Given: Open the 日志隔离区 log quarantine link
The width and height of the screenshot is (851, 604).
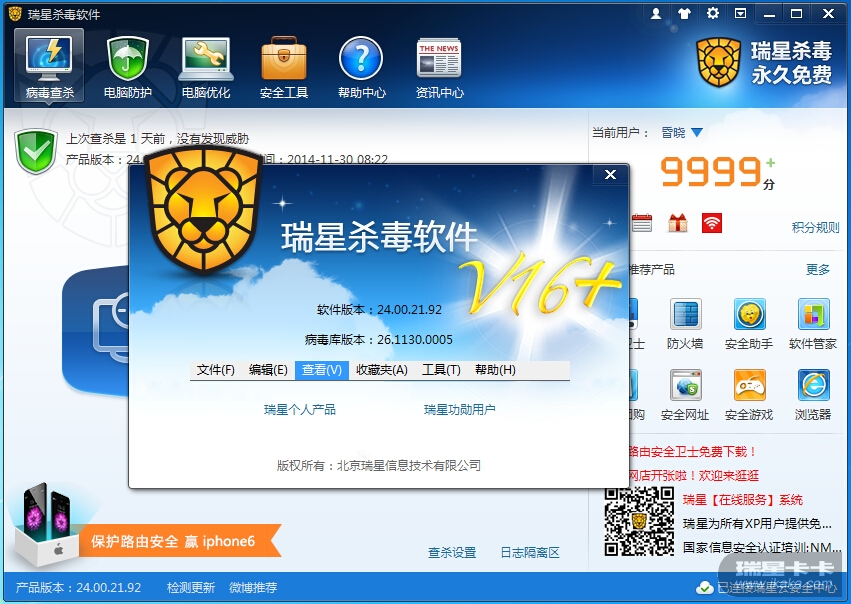Looking at the screenshot, I should pos(530,552).
